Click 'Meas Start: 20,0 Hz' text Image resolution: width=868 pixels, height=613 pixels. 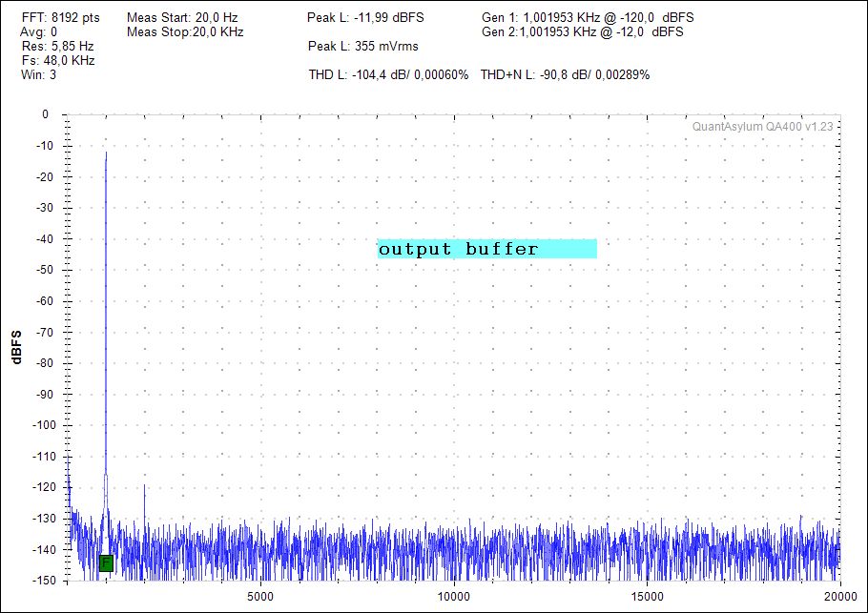coord(182,18)
